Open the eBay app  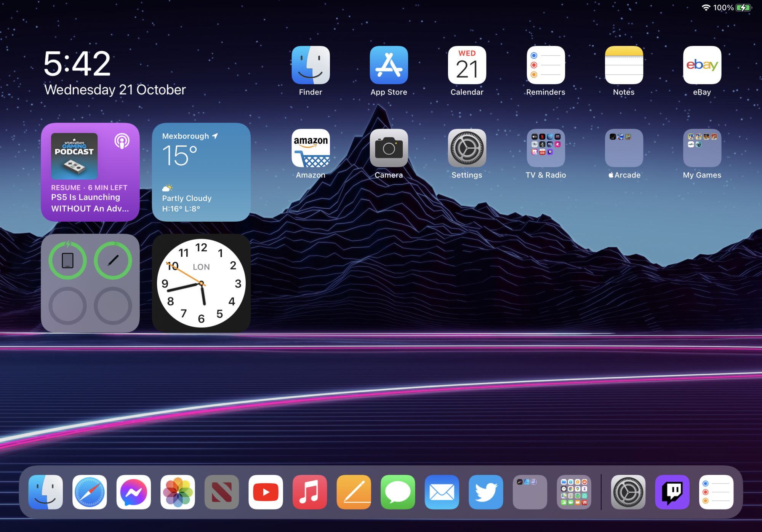click(x=702, y=66)
